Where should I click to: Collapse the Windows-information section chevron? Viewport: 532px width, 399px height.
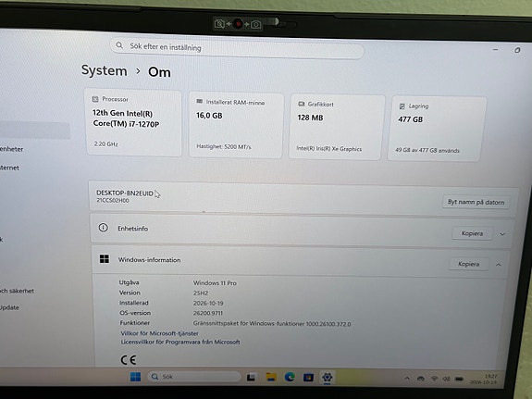pos(499,265)
